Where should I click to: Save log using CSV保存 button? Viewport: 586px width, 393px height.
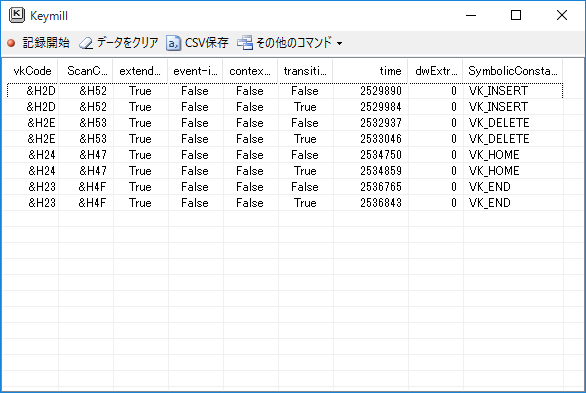point(197,43)
